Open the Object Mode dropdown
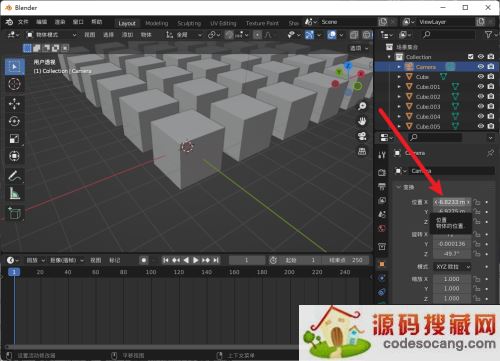 (52, 35)
